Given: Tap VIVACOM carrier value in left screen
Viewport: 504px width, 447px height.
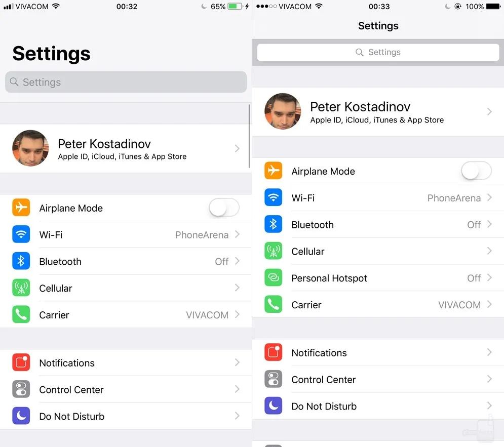Looking at the screenshot, I should pyautogui.click(x=207, y=315).
